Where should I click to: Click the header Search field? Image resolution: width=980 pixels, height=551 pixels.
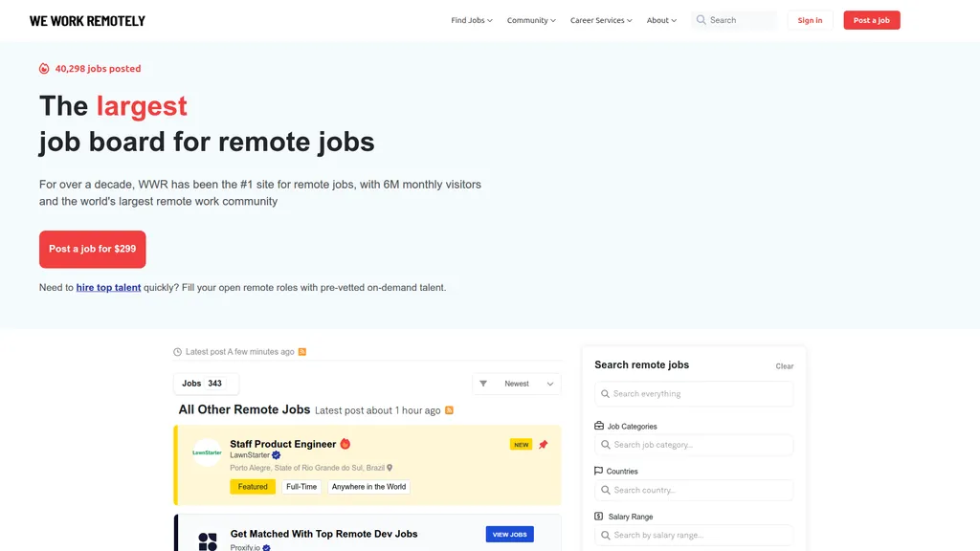[x=734, y=20]
